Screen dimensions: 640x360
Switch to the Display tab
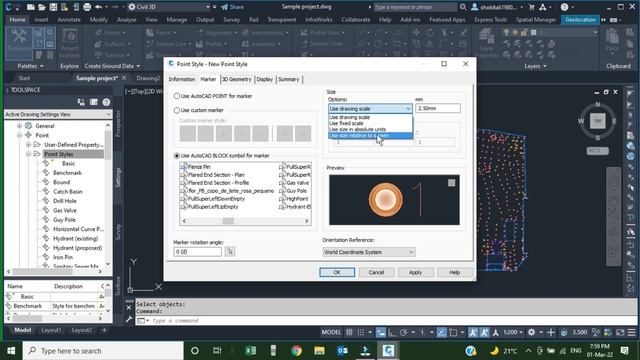[x=264, y=79]
